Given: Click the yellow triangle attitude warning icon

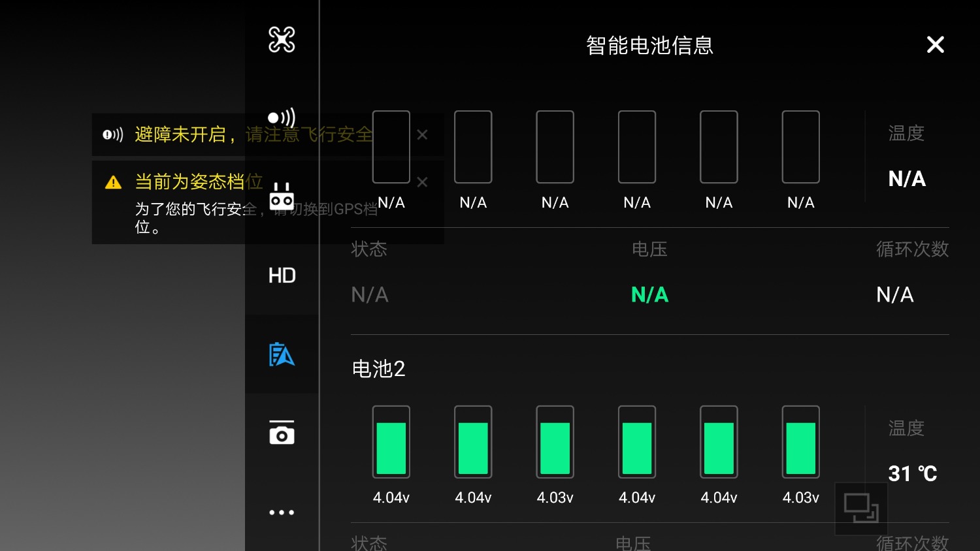Looking at the screenshot, I should click(113, 182).
